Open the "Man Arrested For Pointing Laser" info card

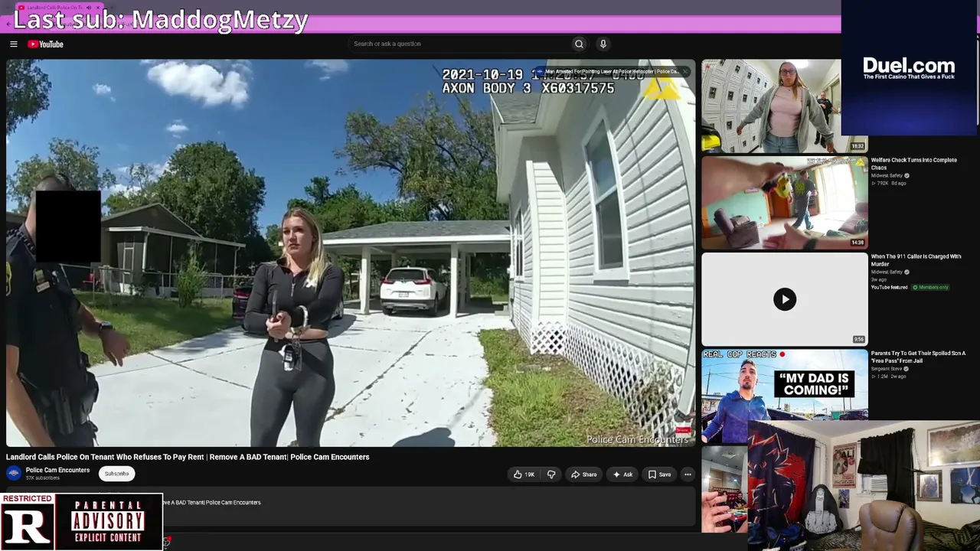pyautogui.click(x=610, y=72)
